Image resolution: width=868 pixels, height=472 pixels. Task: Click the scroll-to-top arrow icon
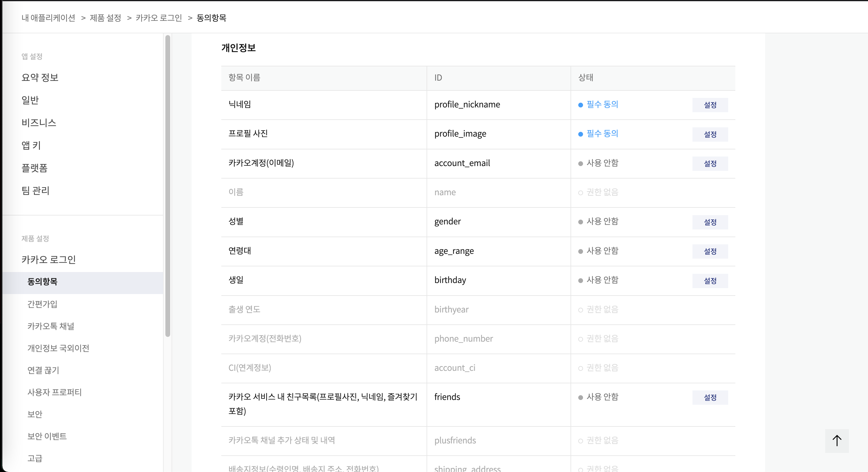[x=837, y=441]
